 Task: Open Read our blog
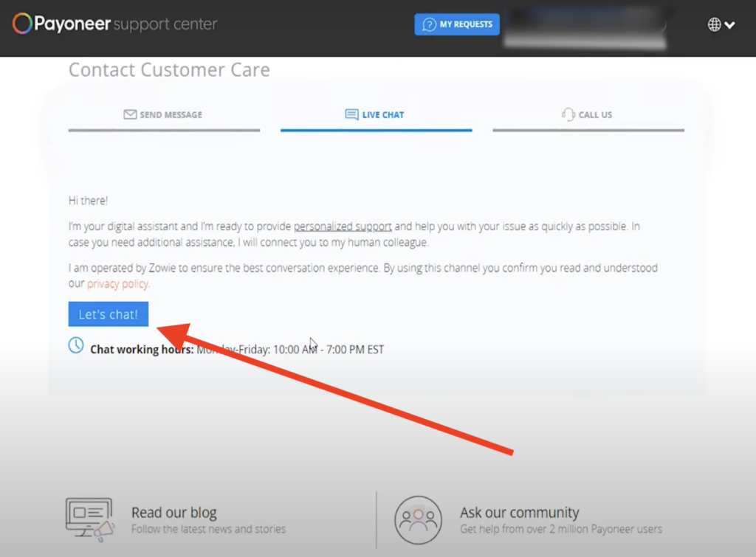click(174, 511)
